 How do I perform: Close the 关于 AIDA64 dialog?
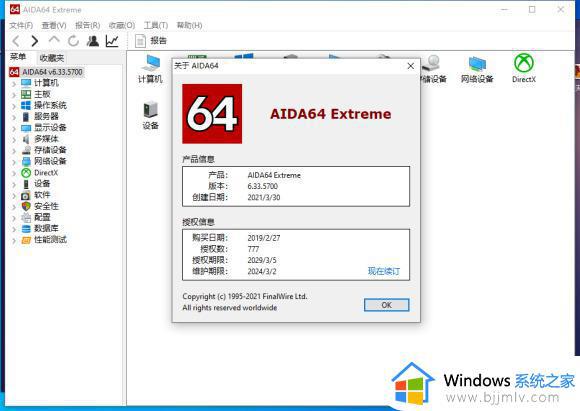tap(410, 66)
